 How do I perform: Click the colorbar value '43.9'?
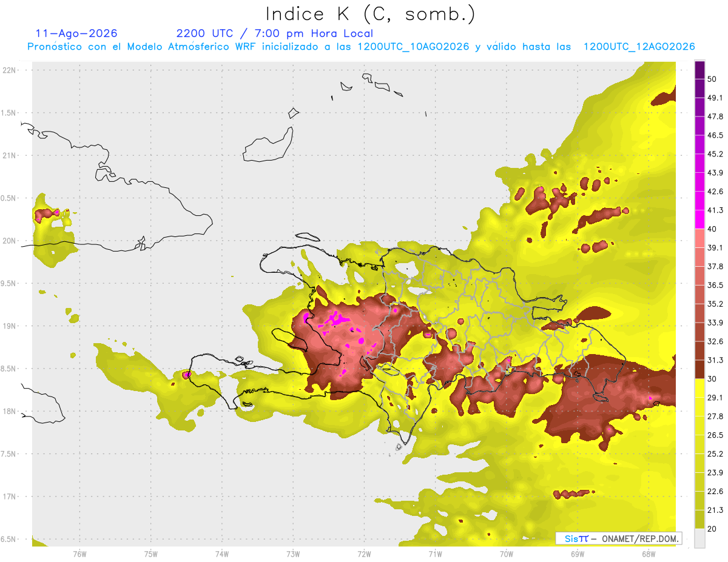[x=715, y=173]
